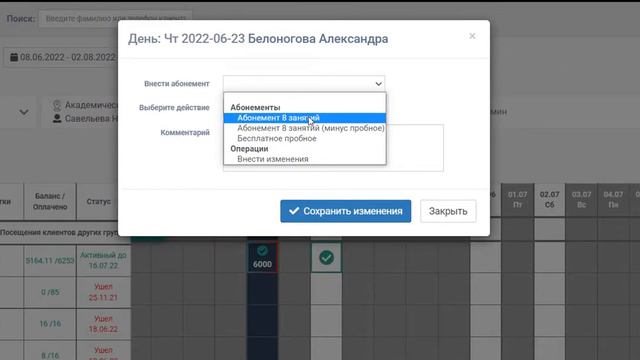The image size is (640, 360).
Task: Click the '02.07 Сб' column header
Action: coord(549,200)
